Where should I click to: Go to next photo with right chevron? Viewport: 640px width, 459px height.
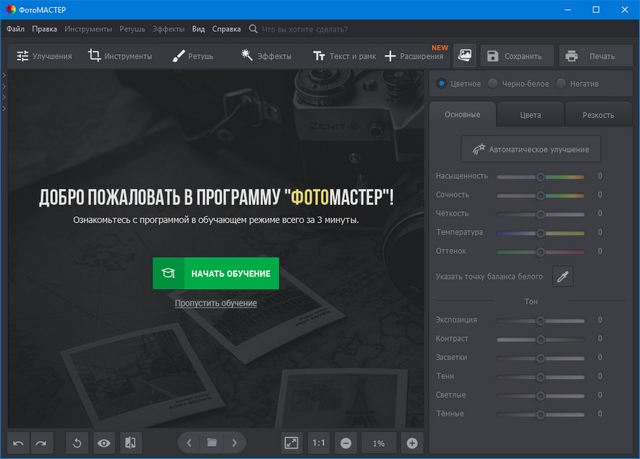click(235, 442)
